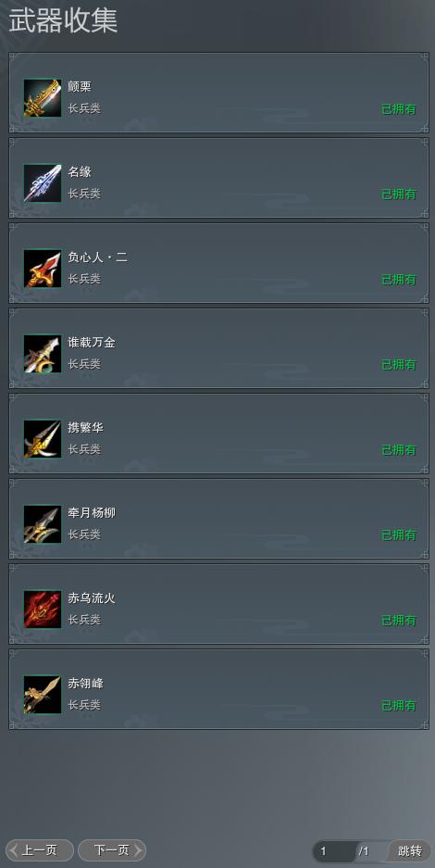Open the 赤乌流火 flaming weapon icon
Image resolution: width=435 pixels, height=868 pixels.
pos(43,610)
